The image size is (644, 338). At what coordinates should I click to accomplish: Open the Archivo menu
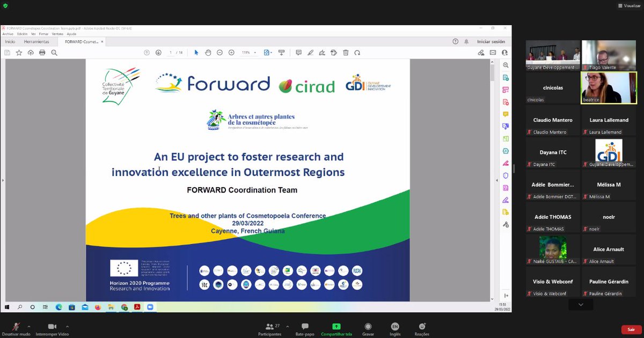pyautogui.click(x=8, y=34)
